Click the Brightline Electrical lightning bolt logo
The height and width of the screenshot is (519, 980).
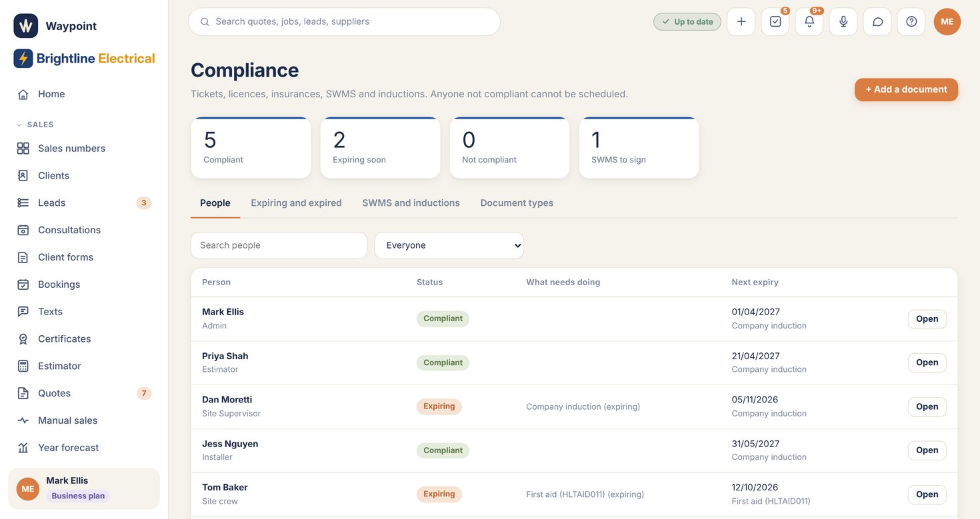23,59
